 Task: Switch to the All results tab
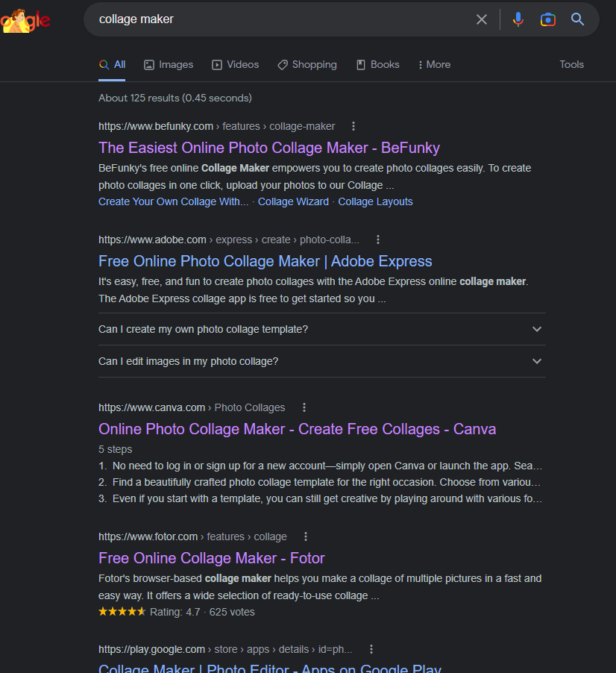coord(112,65)
